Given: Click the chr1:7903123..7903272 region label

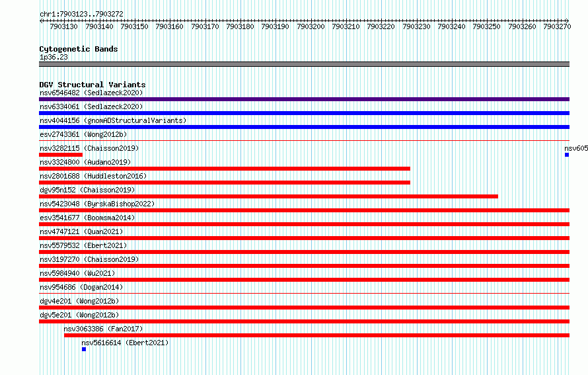Looking at the screenshot, I should coord(81,14).
